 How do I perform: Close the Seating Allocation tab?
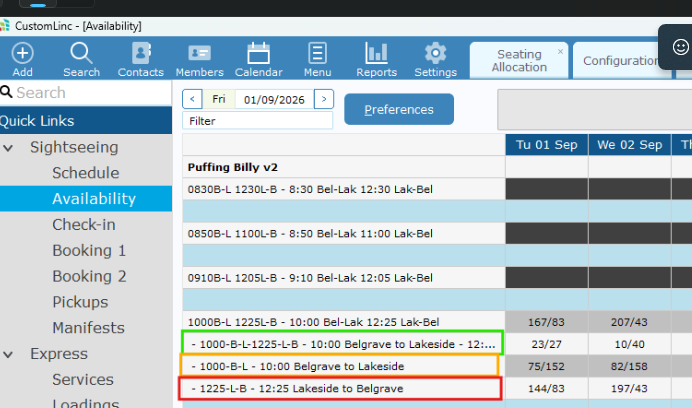[x=560, y=51]
